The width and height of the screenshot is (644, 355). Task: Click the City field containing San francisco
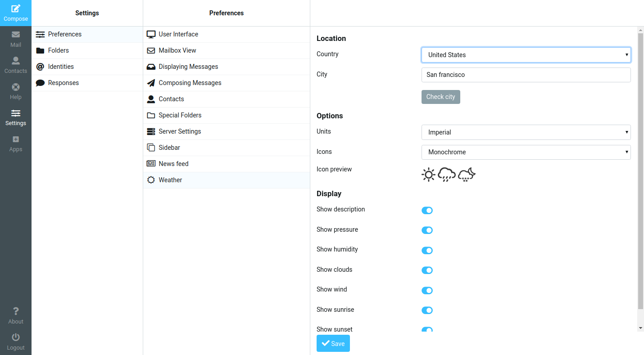pos(526,75)
